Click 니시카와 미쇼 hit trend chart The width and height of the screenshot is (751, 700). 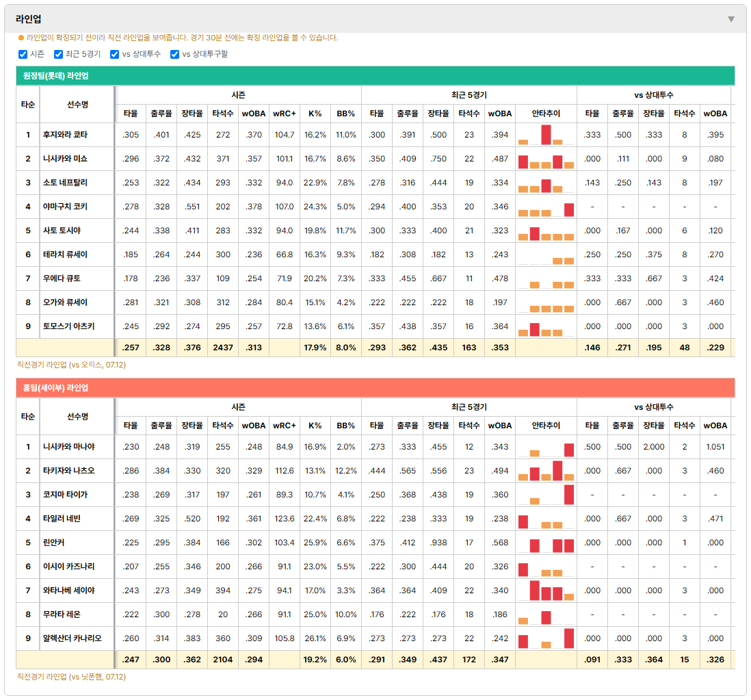(x=546, y=159)
